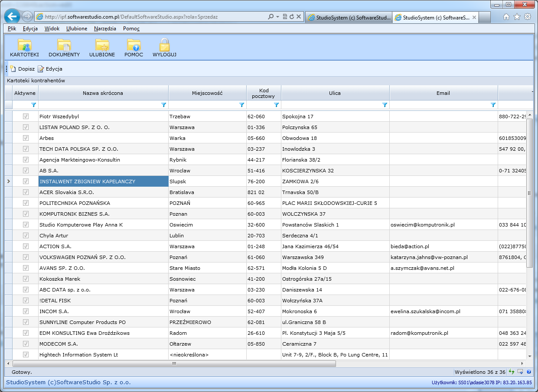The height and width of the screenshot is (392, 538).
Task: Go back with the browser back arrow
Action: point(12,16)
